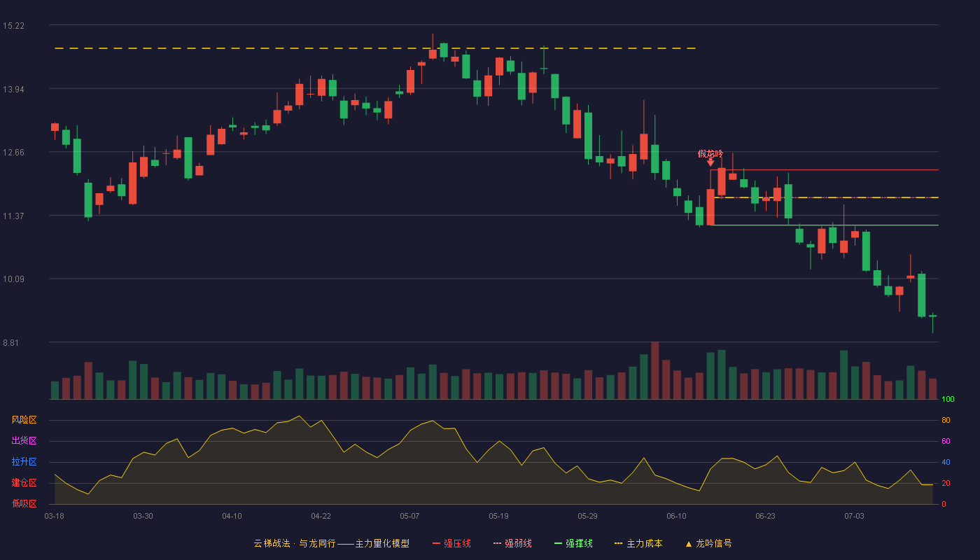Click the 龙吟信号 legend text
The height and width of the screenshot is (560, 980).
click(x=714, y=544)
